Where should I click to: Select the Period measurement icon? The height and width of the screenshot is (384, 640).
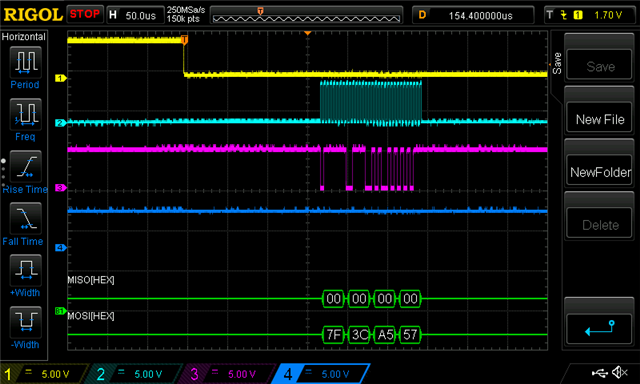click(x=25, y=62)
